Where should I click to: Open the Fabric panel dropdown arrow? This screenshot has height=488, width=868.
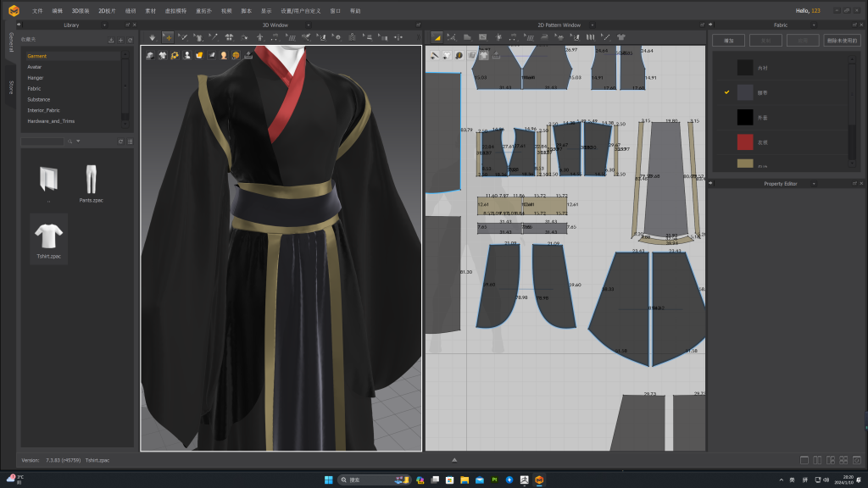click(814, 25)
